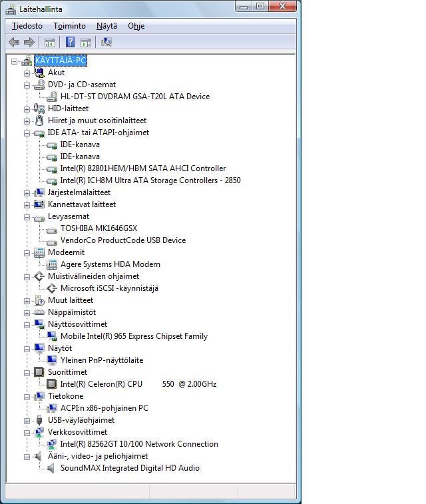
Task: Click the disc drive icon next to DVD- ja CD-asemat
Action: coord(39,85)
